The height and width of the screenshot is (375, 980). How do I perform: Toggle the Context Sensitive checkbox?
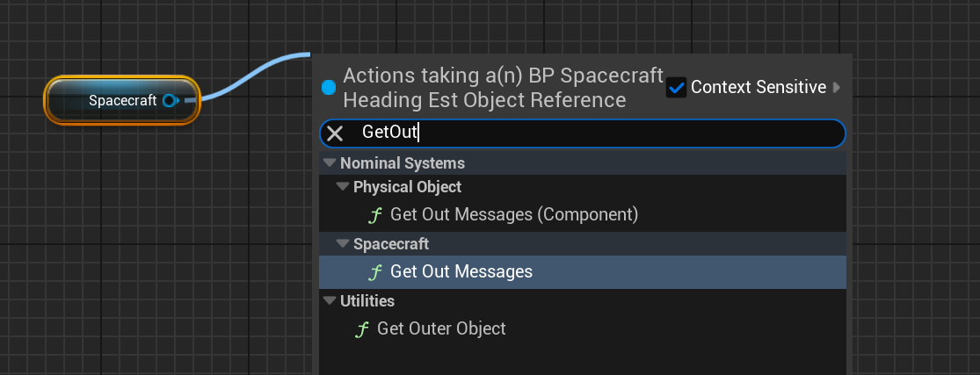[x=677, y=88]
